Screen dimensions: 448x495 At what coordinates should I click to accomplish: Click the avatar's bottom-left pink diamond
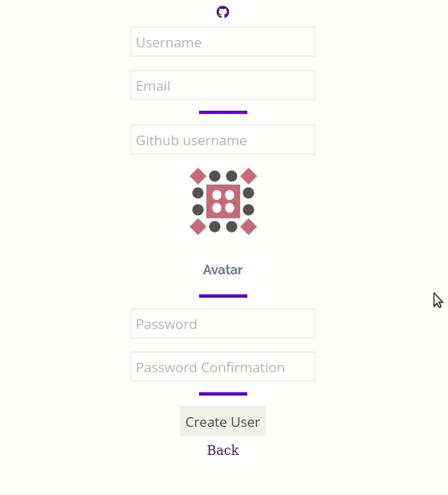pos(198,227)
